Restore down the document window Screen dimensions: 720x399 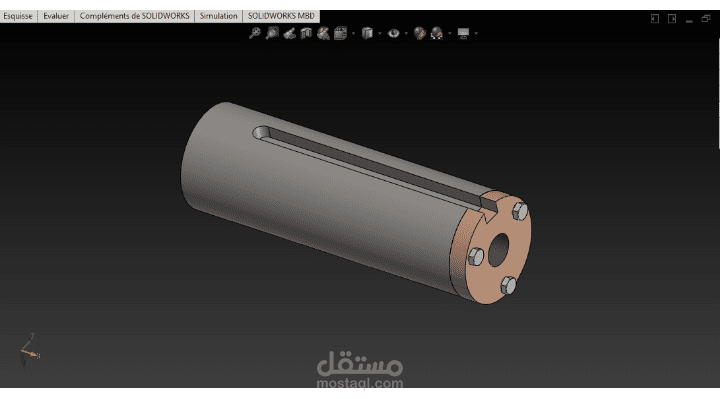[706, 18]
